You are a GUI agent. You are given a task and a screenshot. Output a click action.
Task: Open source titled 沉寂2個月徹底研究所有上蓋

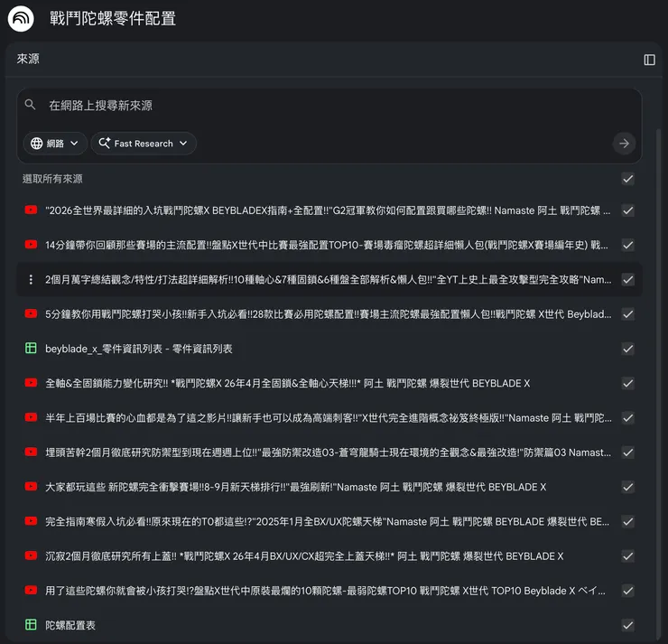(304, 555)
